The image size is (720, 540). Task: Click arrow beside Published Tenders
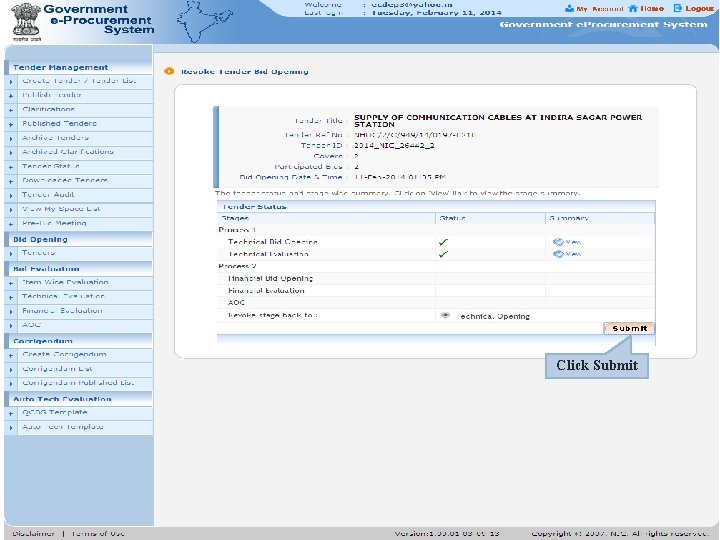[11, 124]
